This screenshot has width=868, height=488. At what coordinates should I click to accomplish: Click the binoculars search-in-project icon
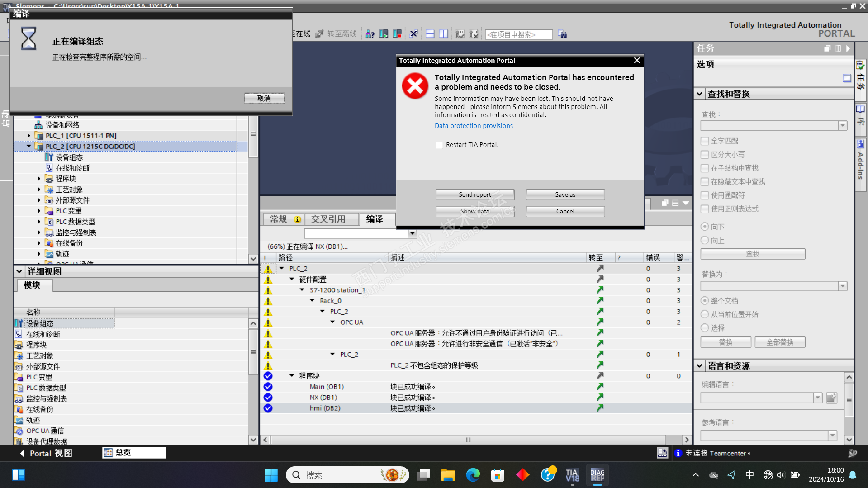(563, 34)
